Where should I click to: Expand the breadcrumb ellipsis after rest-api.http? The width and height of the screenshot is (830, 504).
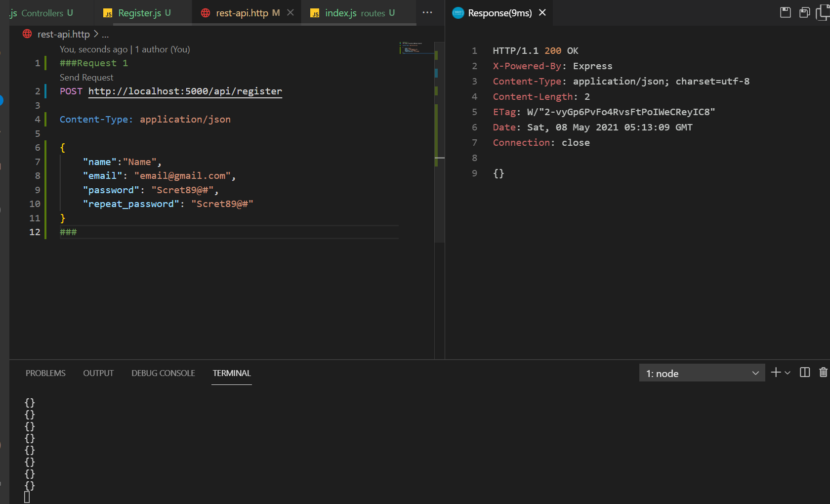(105, 34)
